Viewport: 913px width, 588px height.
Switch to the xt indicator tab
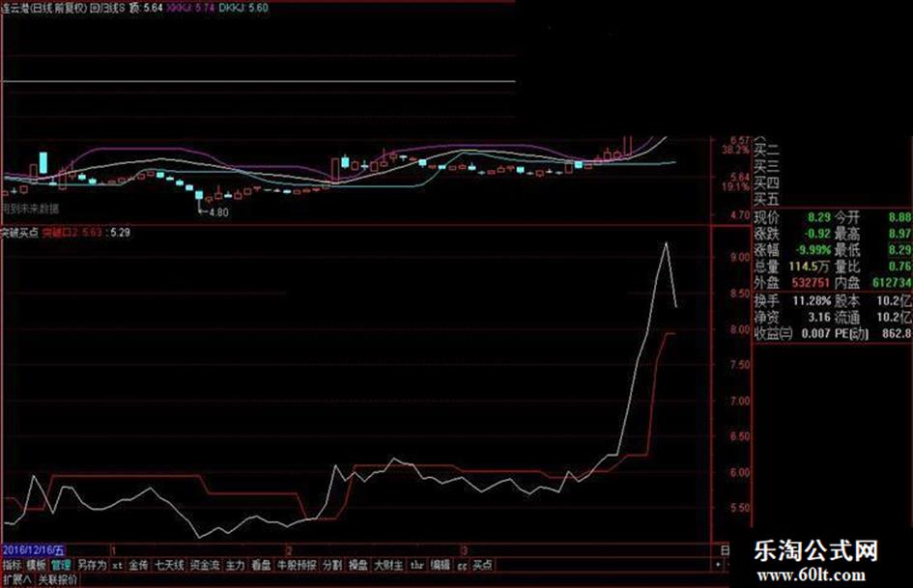pyautogui.click(x=118, y=565)
